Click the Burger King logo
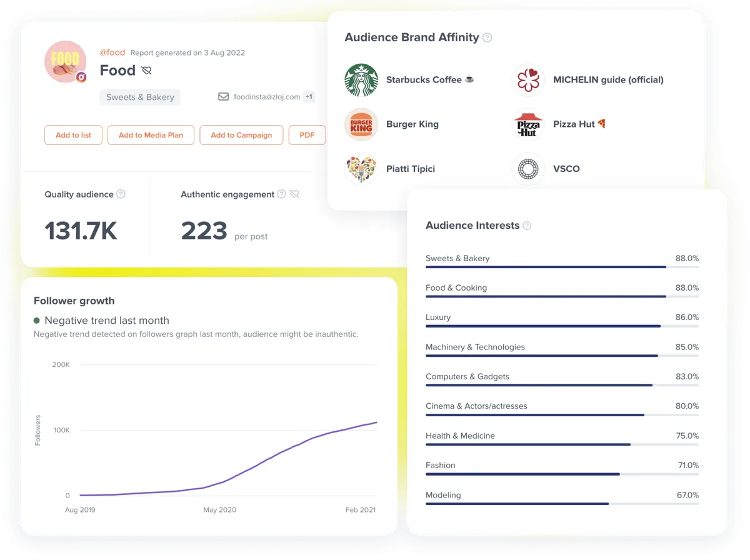Screen dimensions: 750x560 (361, 124)
